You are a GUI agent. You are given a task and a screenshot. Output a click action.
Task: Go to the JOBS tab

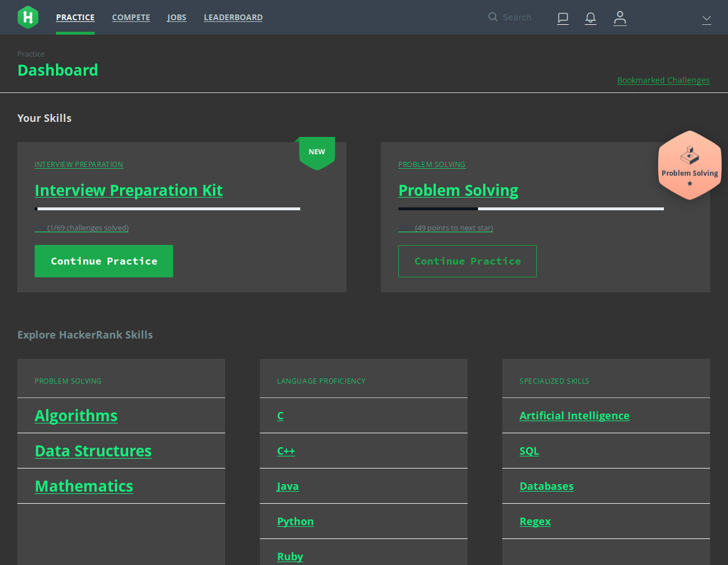(x=177, y=17)
